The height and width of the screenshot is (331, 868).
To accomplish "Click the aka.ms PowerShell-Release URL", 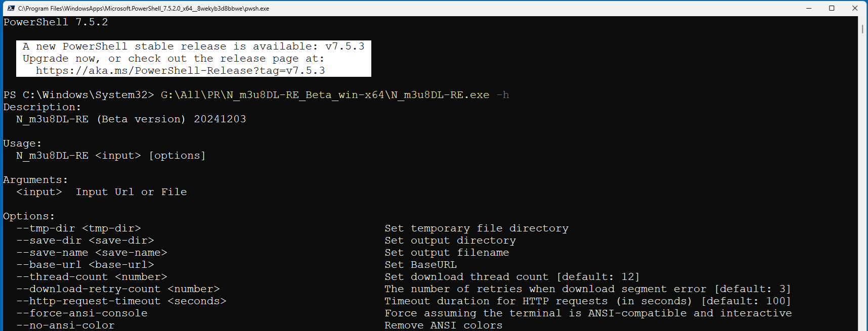I will pos(180,71).
